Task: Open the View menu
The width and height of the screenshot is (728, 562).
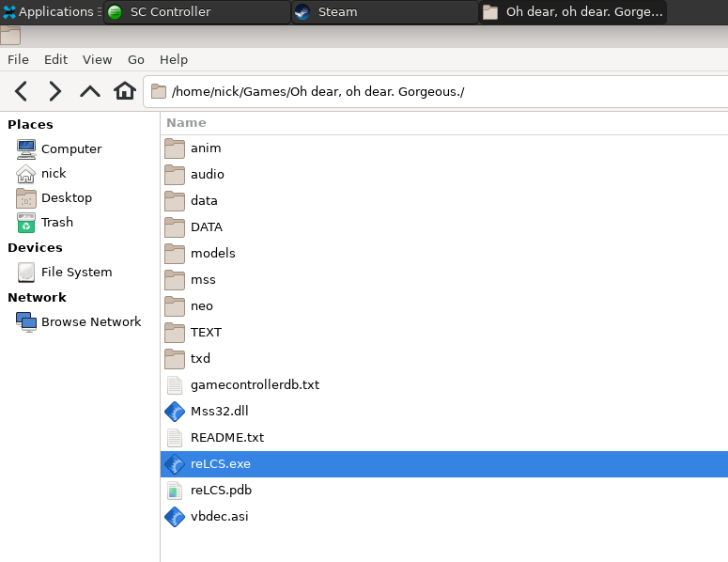Action: tap(97, 59)
